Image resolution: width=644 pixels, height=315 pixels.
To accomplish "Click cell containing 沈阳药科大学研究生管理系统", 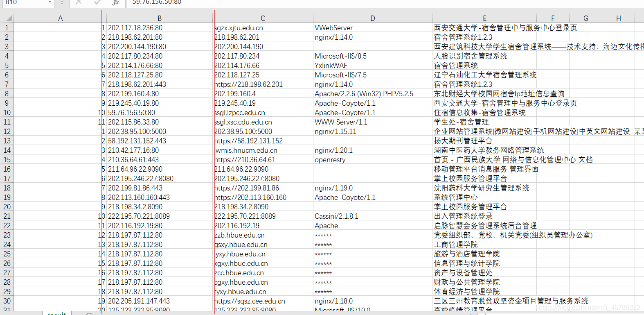I will pyautogui.click(x=484, y=188).
